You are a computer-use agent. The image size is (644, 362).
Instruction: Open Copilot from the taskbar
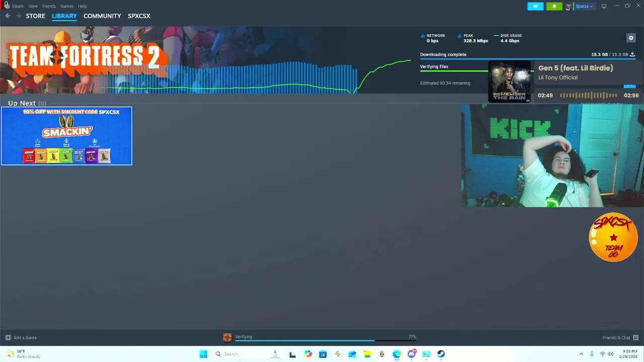point(308,354)
